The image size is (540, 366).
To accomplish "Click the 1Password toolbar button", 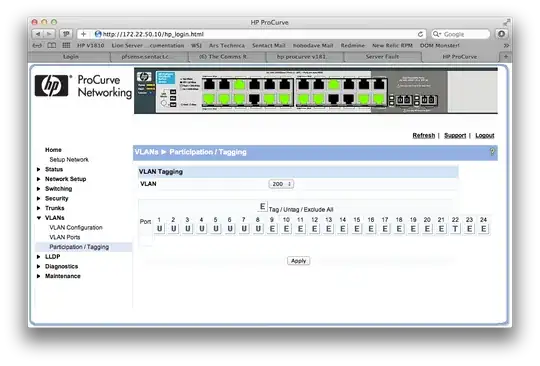I will pos(66,34).
